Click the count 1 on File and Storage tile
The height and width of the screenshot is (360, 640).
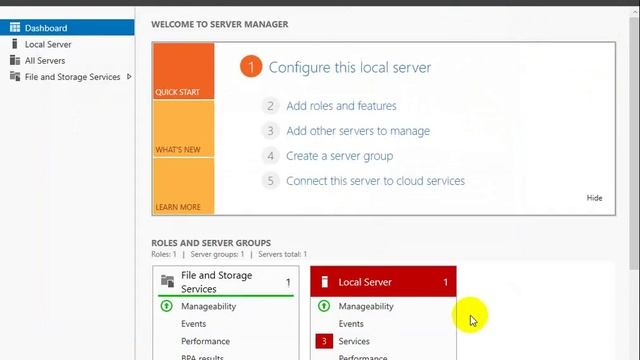click(288, 282)
